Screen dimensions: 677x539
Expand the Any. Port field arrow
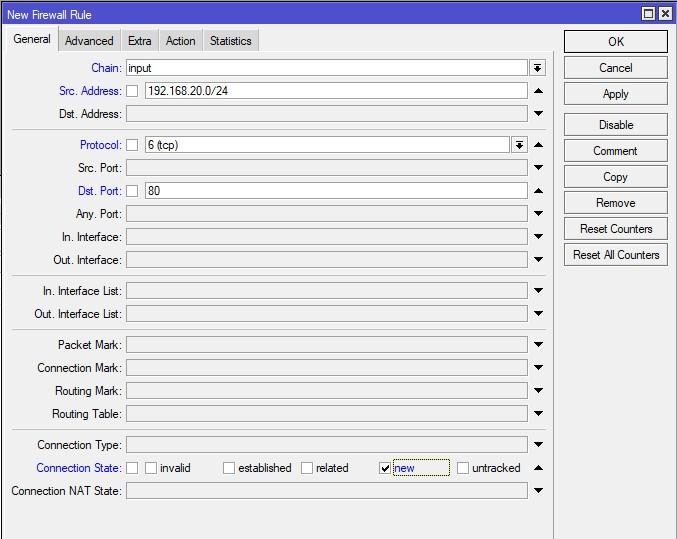[538, 213]
